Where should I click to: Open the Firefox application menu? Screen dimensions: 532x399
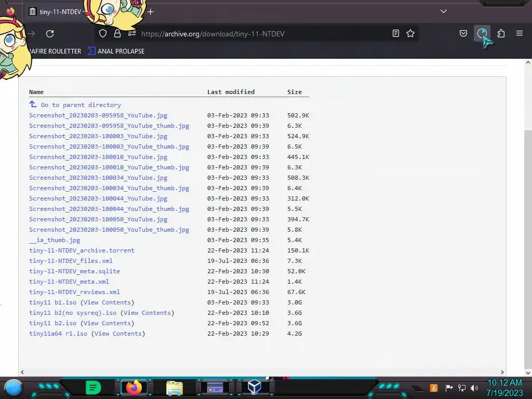(520, 33)
